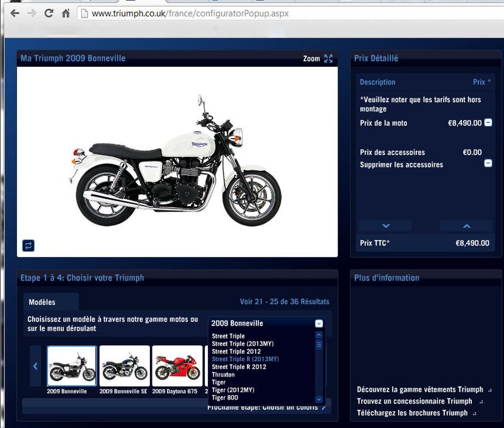Rotate the bike view with swap icon

pyautogui.click(x=28, y=246)
